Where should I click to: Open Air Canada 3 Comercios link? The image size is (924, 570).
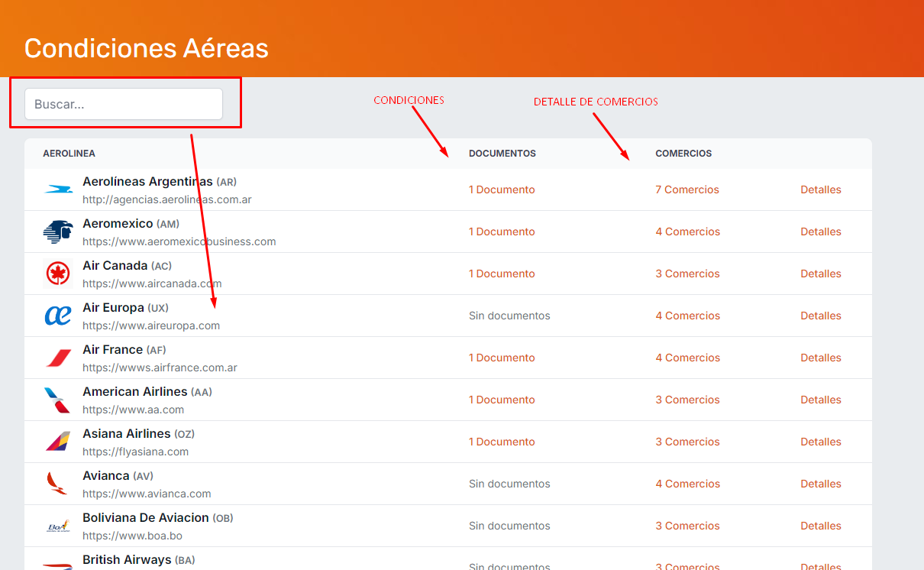pos(687,274)
